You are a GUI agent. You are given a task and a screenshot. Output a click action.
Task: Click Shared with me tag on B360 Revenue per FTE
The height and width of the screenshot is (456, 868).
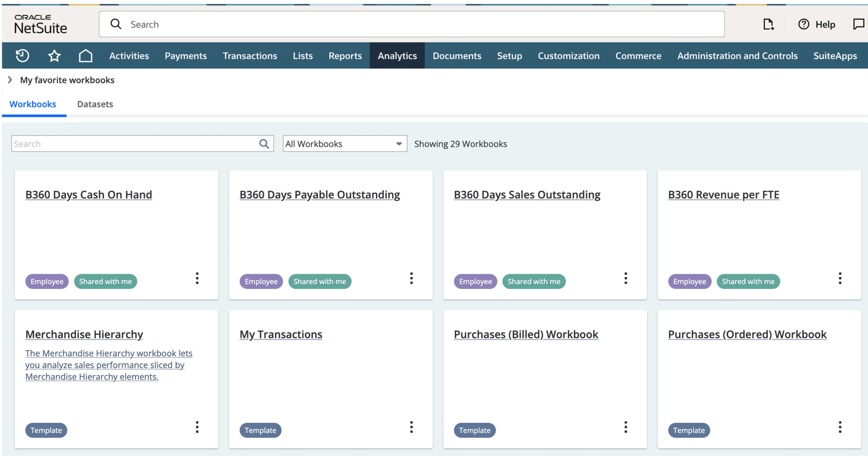click(748, 282)
